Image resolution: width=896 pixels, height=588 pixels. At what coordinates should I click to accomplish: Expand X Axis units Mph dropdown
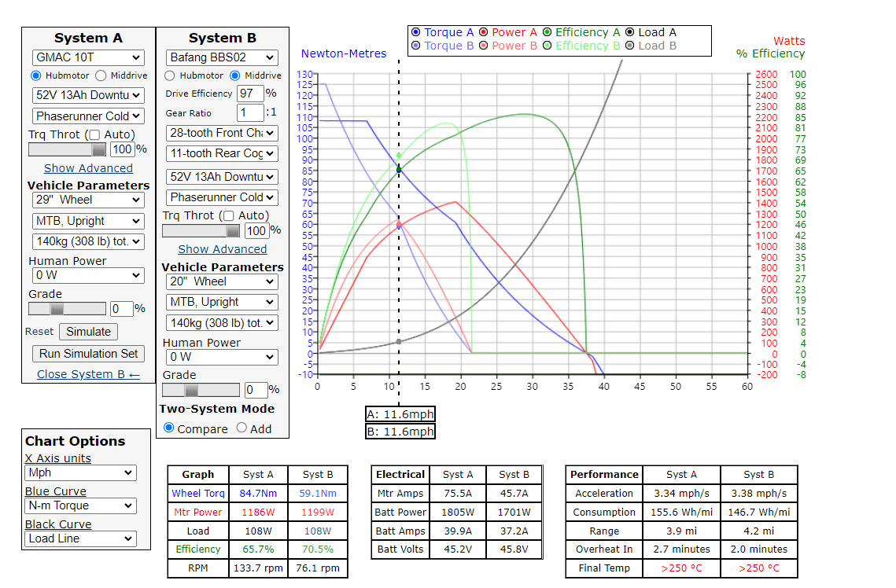[x=80, y=473]
